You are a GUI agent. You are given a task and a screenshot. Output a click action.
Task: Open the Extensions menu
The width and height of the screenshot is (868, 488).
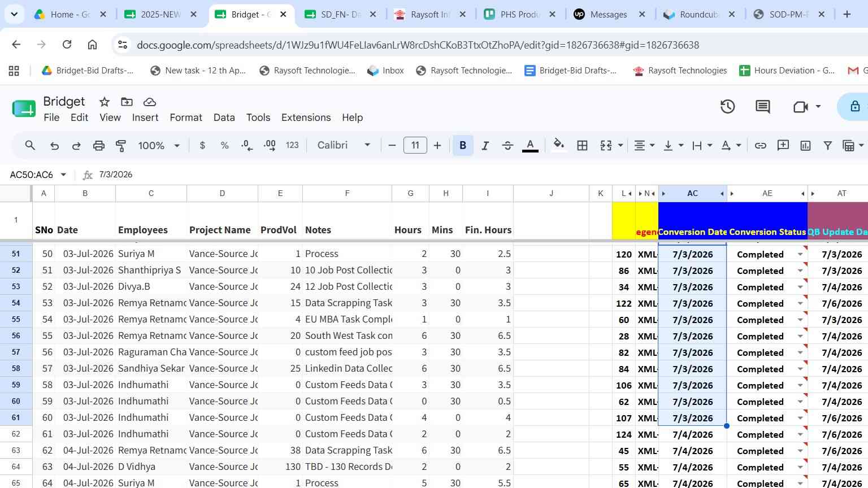coord(306,117)
